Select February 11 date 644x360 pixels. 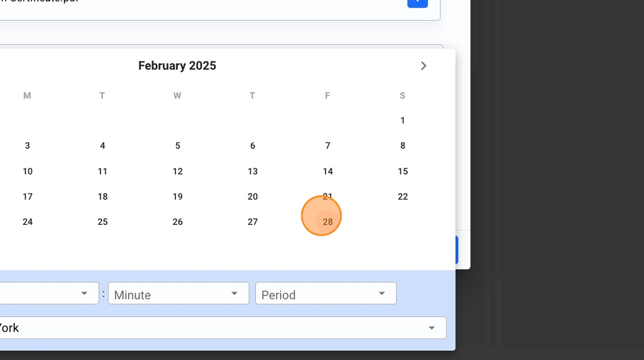pyautogui.click(x=102, y=171)
